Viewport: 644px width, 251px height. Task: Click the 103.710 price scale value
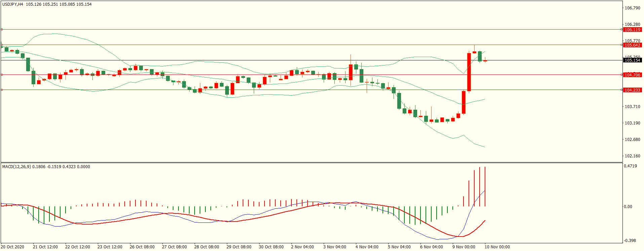click(x=632, y=106)
